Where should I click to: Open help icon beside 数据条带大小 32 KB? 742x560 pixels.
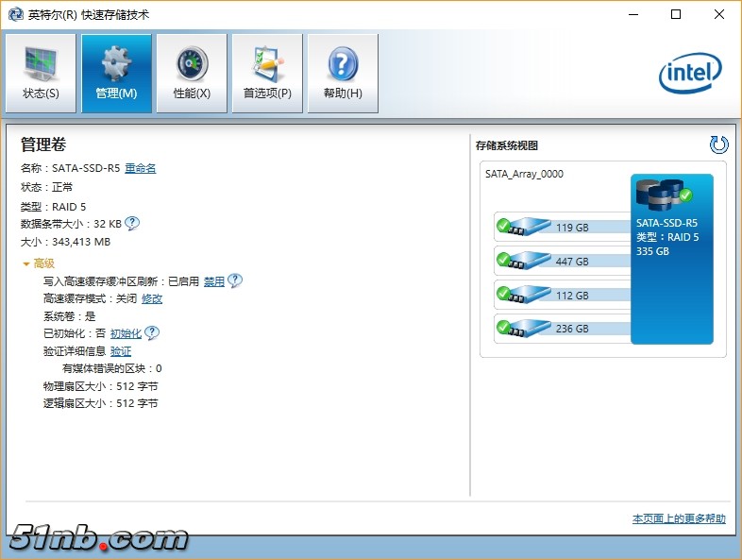(132, 223)
